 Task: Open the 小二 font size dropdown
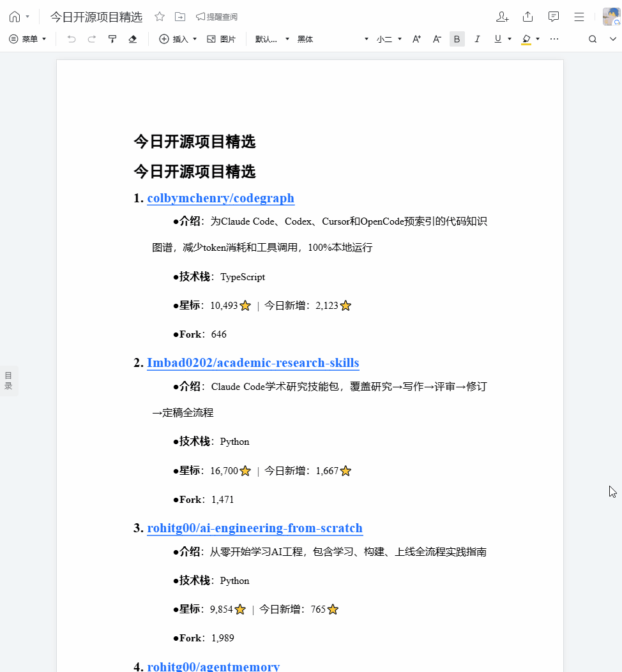click(389, 39)
